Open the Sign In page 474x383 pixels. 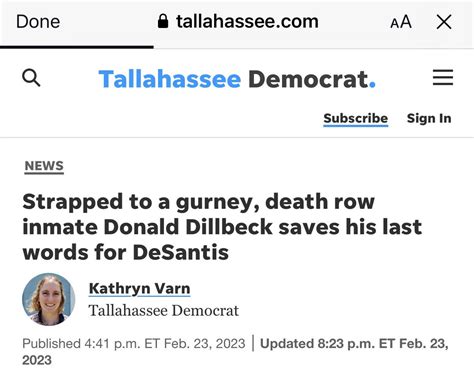[x=429, y=118]
